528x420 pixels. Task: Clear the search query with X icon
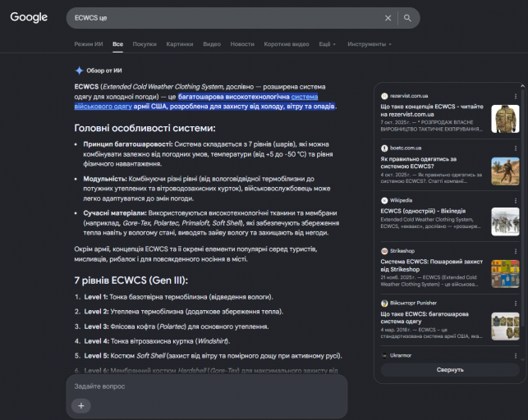388,18
